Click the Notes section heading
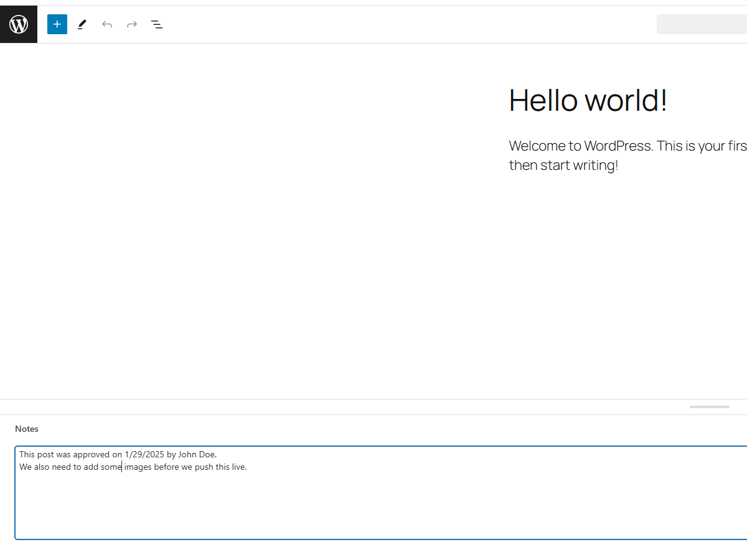The width and height of the screenshot is (747, 560). [27, 429]
